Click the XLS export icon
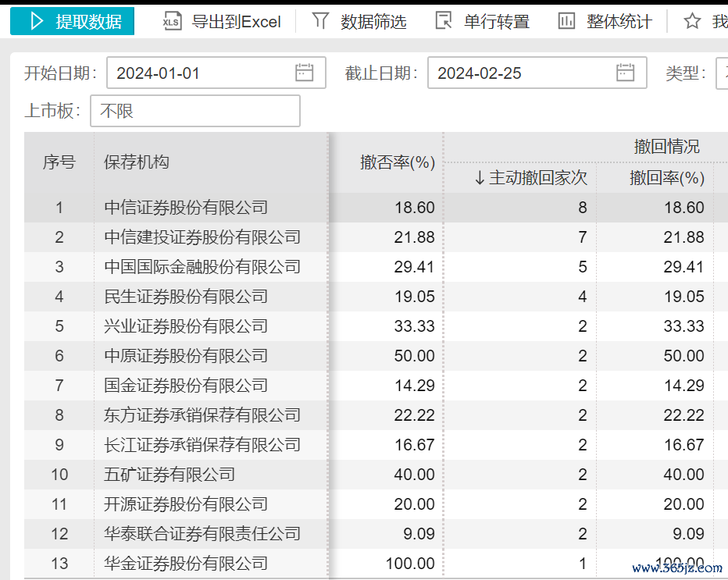This screenshot has height=580, width=728. pyautogui.click(x=172, y=21)
